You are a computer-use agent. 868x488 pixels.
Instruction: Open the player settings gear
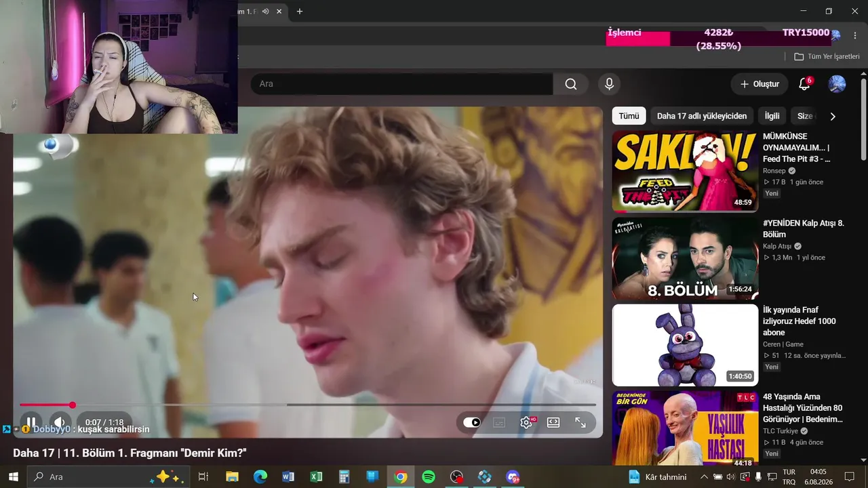(x=526, y=422)
